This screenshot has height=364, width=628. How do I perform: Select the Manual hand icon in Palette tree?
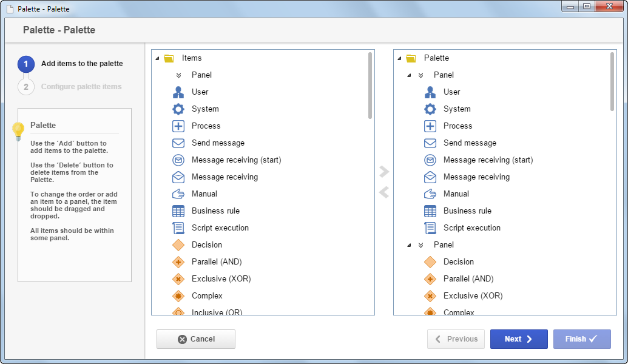[430, 194]
